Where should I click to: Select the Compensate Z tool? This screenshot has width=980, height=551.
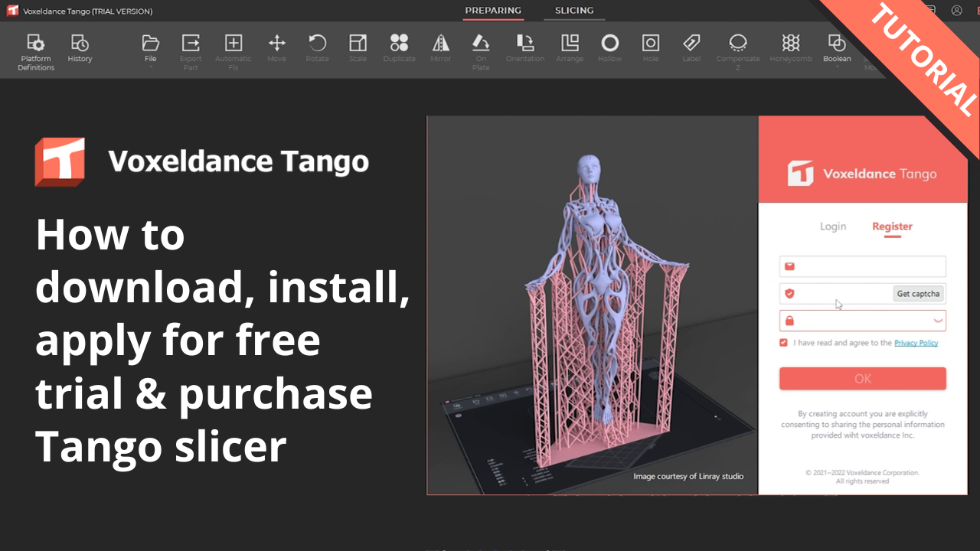tap(738, 52)
